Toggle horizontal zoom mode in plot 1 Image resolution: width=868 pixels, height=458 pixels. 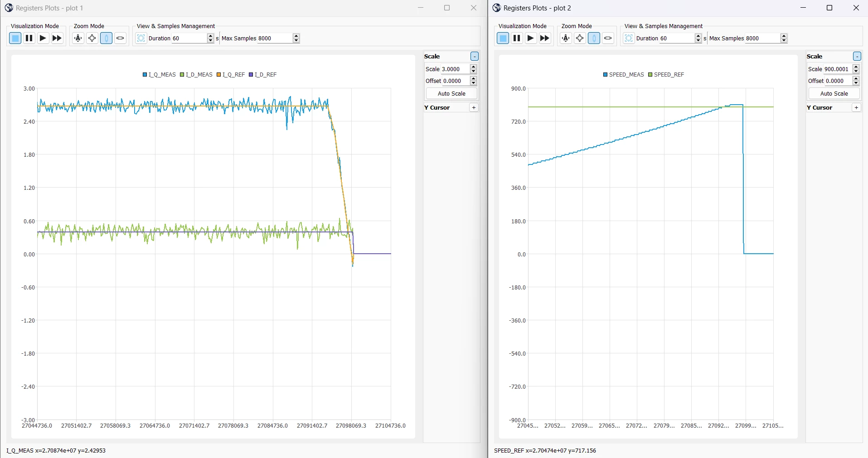120,38
